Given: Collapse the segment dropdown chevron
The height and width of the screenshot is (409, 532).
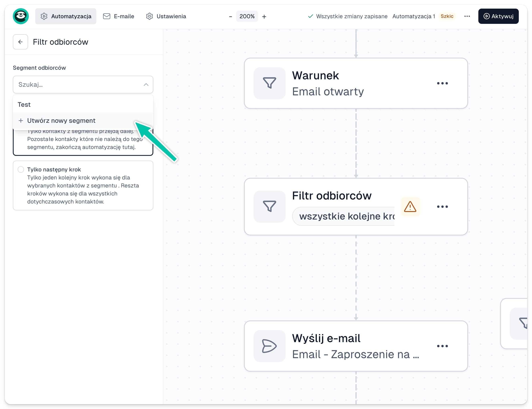Looking at the screenshot, I should pyautogui.click(x=146, y=85).
